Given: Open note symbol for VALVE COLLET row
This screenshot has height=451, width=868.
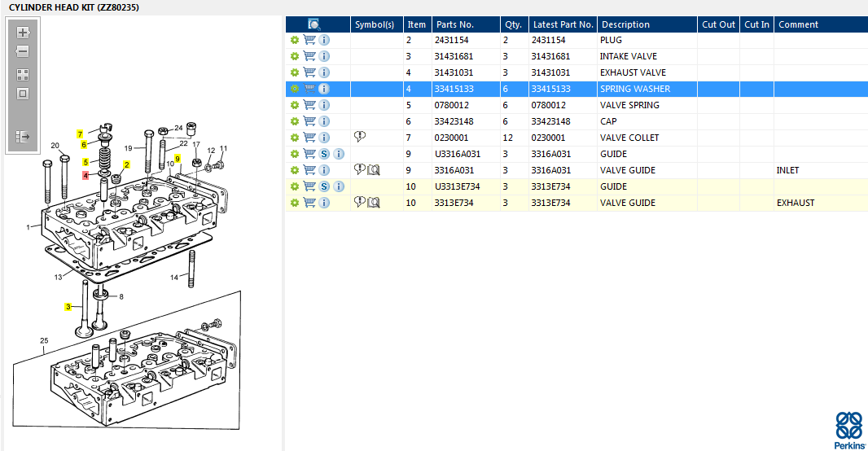Looking at the screenshot, I should click(x=360, y=137).
